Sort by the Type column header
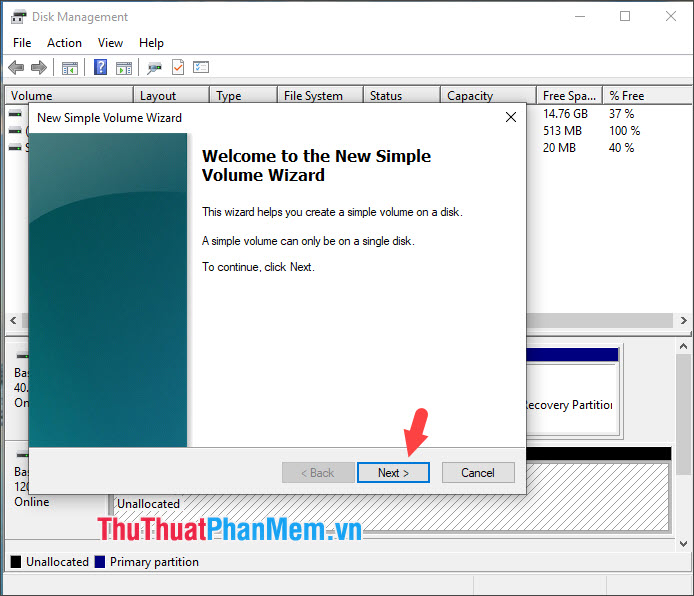Screen dimensions: 694x596 [x=243, y=96]
